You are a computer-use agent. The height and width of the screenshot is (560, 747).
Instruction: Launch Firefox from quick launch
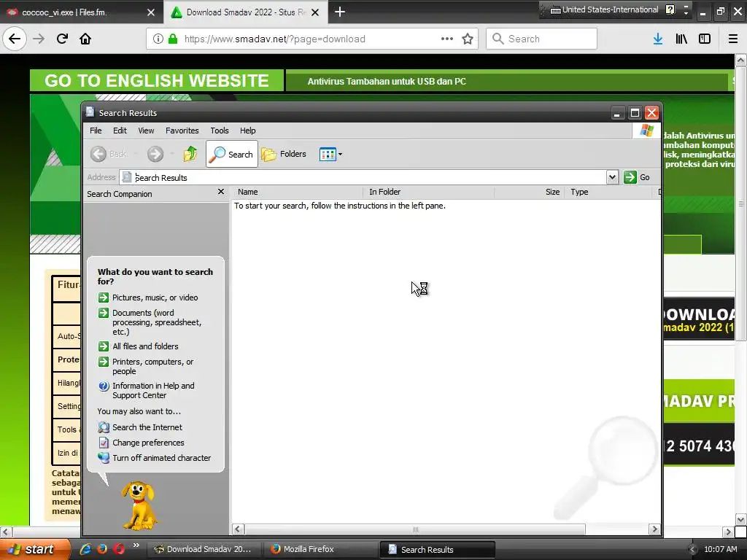pos(102,549)
